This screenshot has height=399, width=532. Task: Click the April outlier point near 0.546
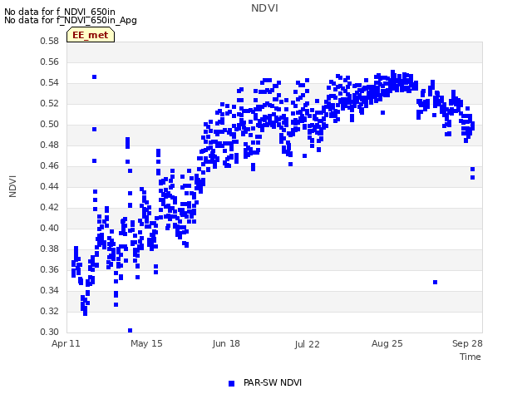tap(94, 77)
